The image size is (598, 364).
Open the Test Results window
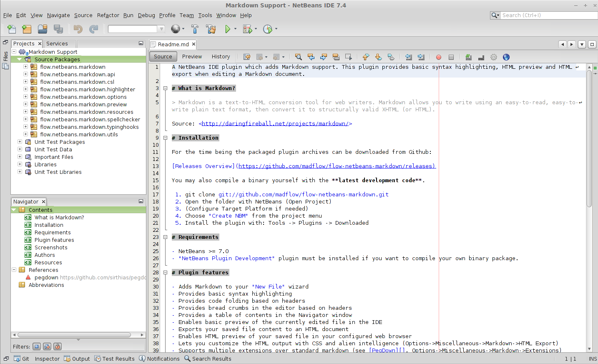click(x=114, y=359)
